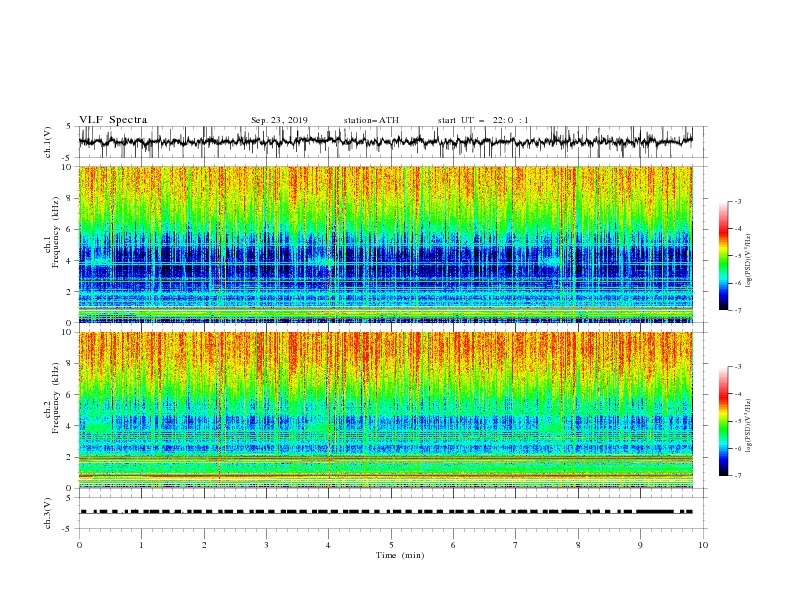The height and width of the screenshot is (612, 792).
Task: Click the "VLF Spectra" title text
Action: (x=113, y=120)
